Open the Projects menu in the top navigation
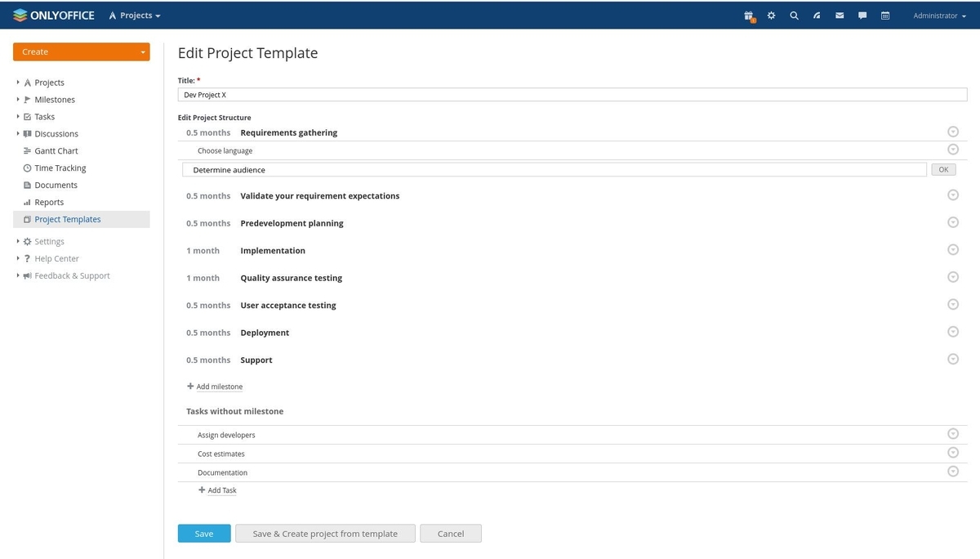Image resolution: width=980 pixels, height=559 pixels. click(135, 15)
